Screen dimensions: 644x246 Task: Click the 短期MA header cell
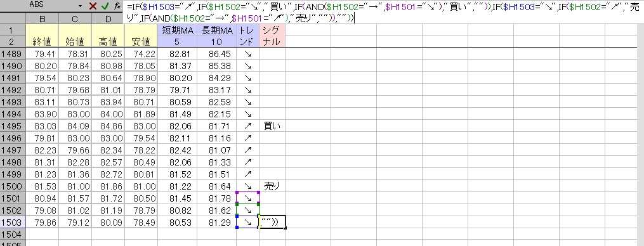click(177, 30)
